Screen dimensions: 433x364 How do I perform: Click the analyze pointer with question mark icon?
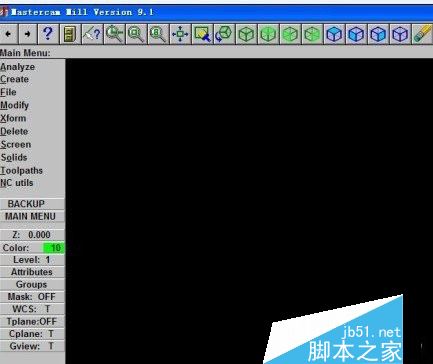[x=92, y=34]
